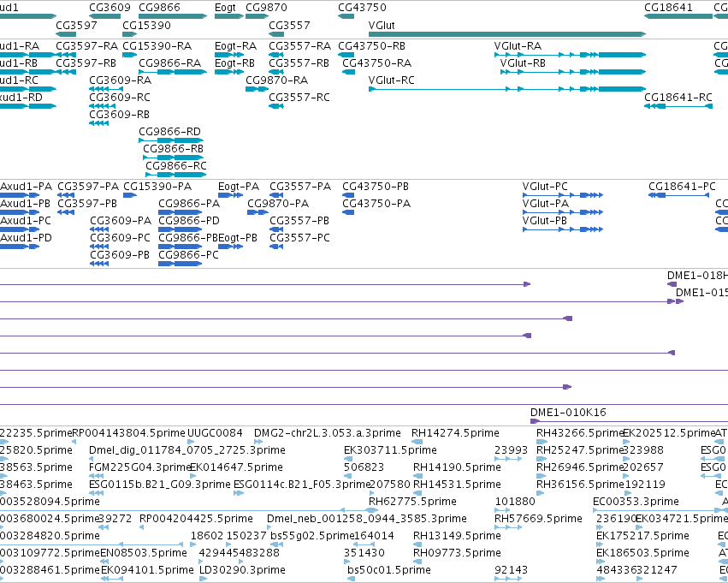Open the CG15390-RA transcript label
The width and height of the screenshot is (728, 583).
coord(157,46)
